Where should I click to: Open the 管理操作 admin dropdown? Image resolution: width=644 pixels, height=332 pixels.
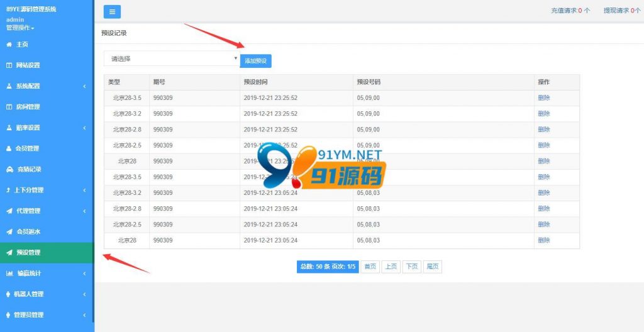pos(20,28)
